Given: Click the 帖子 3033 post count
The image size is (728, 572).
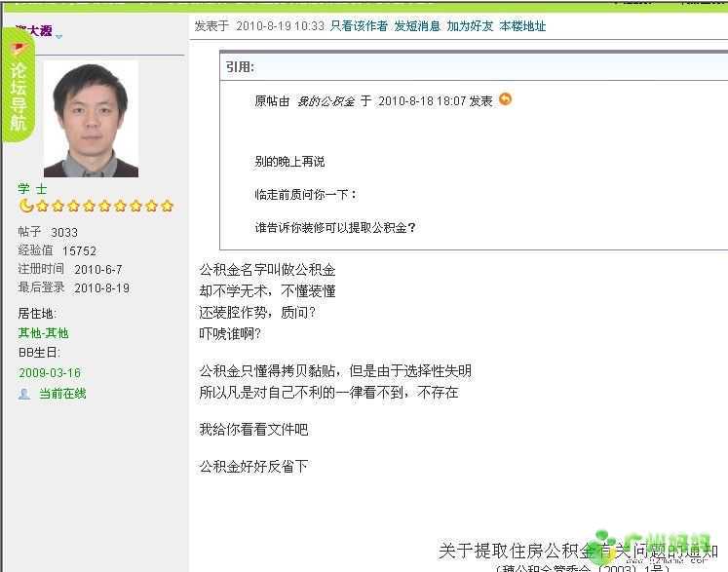Looking at the screenshot, I should pos(48,232).
